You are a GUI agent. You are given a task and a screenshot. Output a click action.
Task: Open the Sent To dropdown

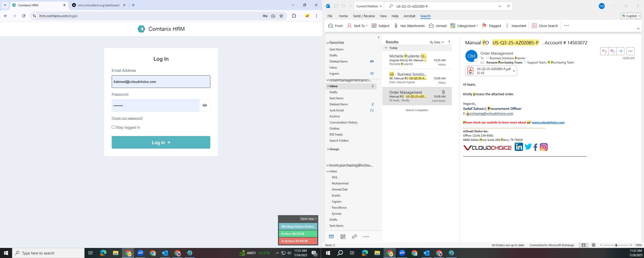point(357,26)
